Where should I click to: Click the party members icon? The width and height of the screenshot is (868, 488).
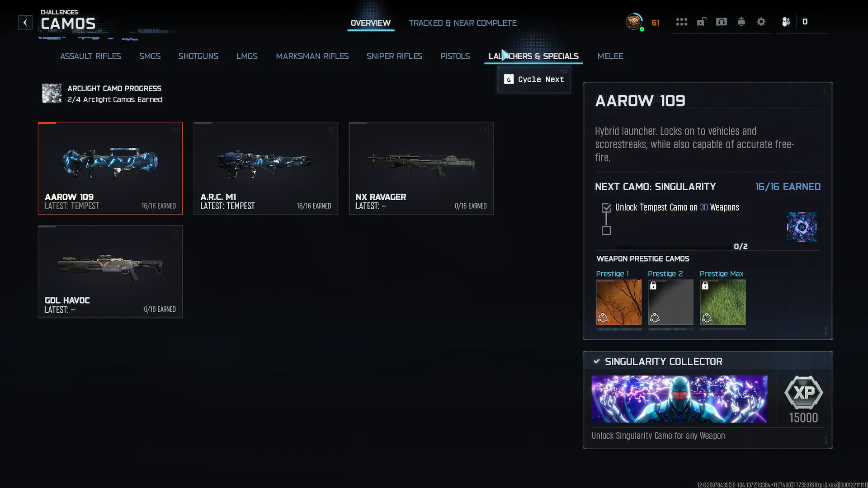[x=786, y=22]
